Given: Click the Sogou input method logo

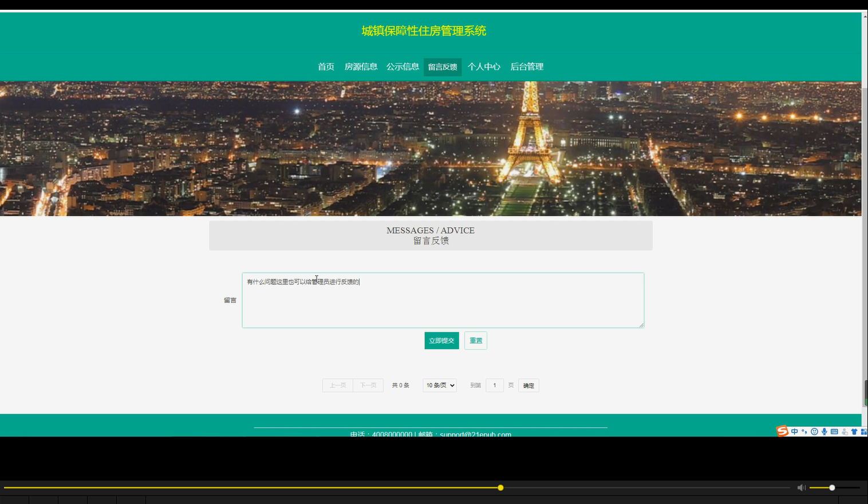Looking at the screenshot, I should (782, 431).
